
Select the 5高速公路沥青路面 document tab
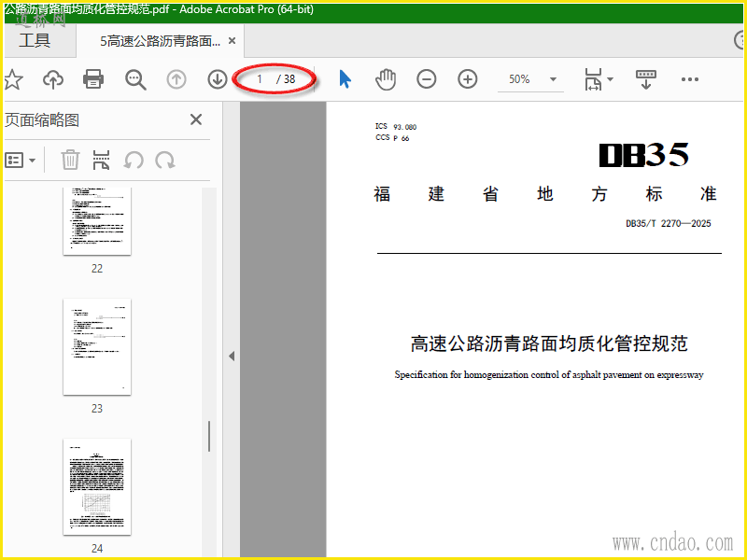[x=160, y=41]
